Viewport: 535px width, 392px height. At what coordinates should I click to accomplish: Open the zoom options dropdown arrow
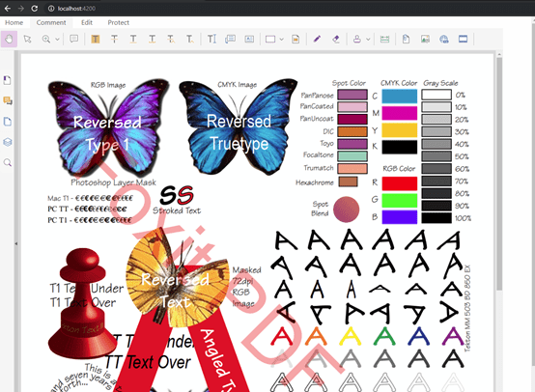click(57, 40)
